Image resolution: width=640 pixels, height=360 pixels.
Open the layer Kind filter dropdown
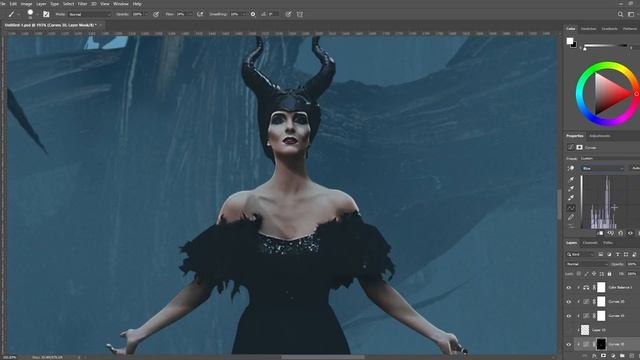580,254
